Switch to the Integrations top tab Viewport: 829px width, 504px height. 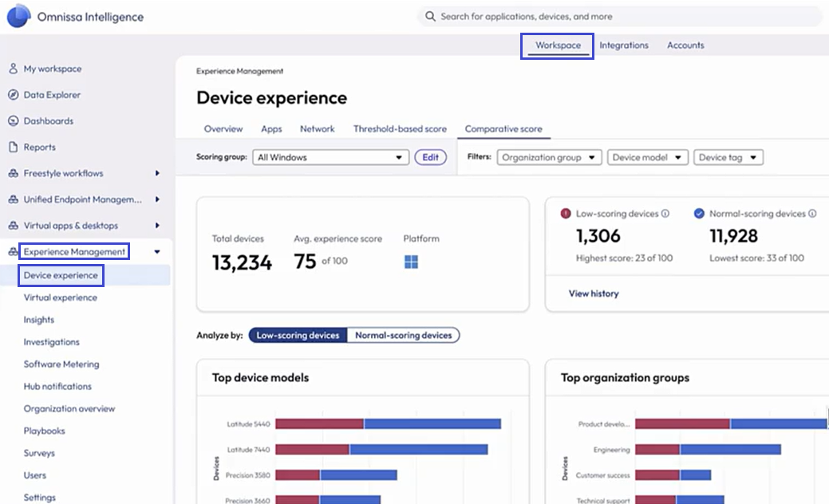pyautogui.click(x=624, y=45)
